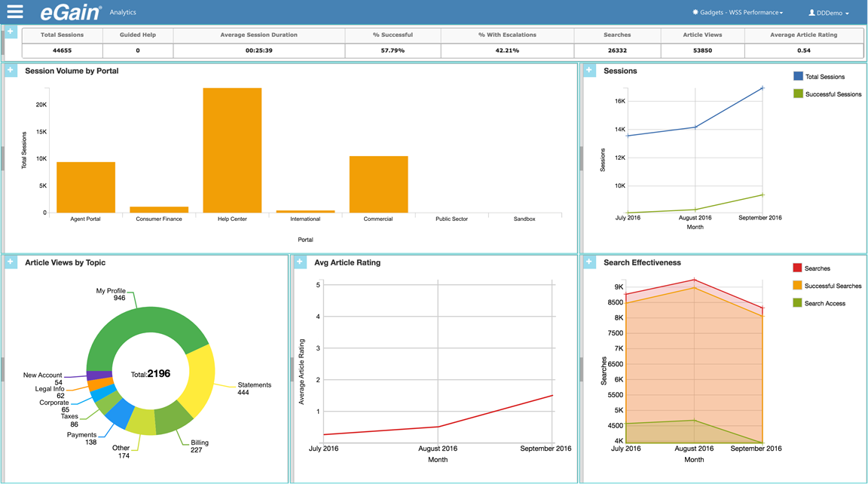This screenshot has height=484, width=868.
Task: Expand the DDDemo user dropdown
Action: pos(828,13)
